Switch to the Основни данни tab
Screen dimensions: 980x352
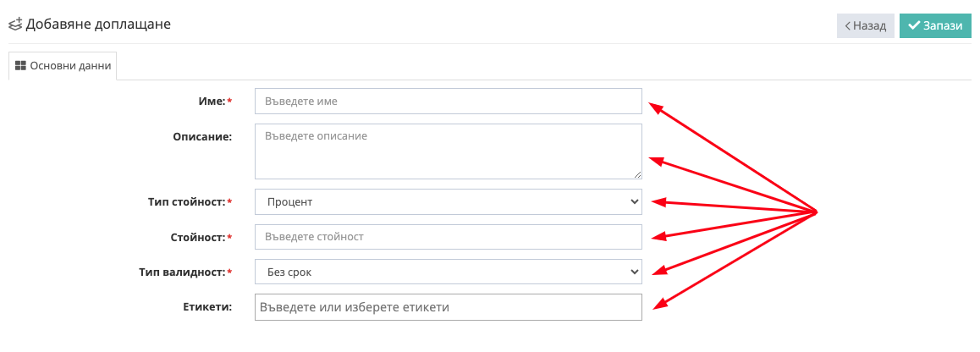[x=63, y=66]
